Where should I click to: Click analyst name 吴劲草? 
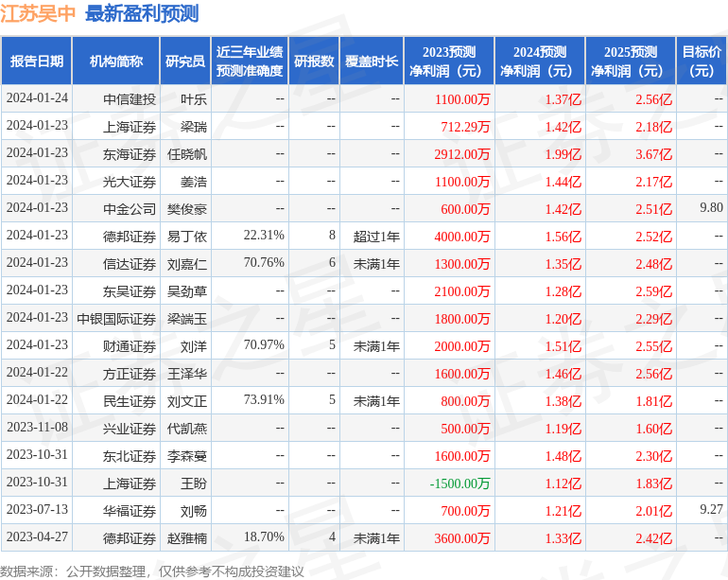pos(187,290)
